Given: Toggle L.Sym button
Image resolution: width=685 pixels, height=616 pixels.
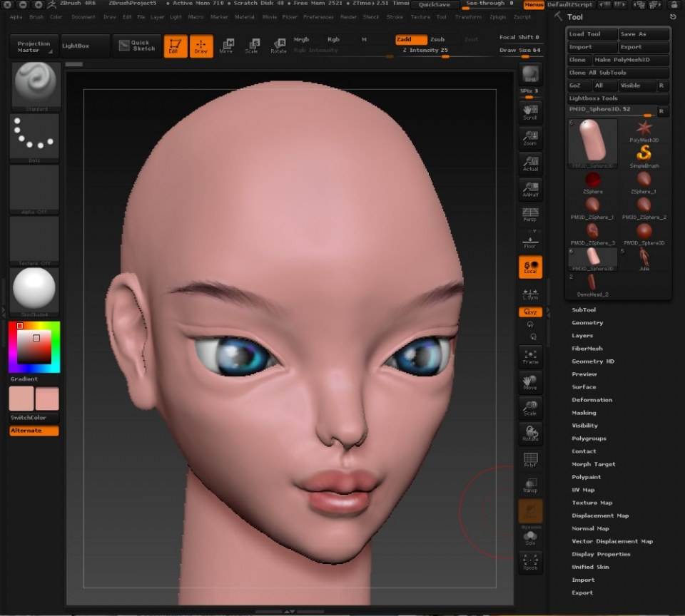Looking at the screenshot, I should pos(530,294).
